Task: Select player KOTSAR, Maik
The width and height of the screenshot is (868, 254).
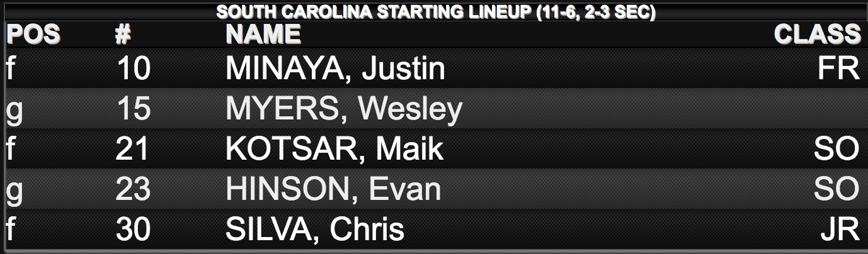Action: point(334,150)
